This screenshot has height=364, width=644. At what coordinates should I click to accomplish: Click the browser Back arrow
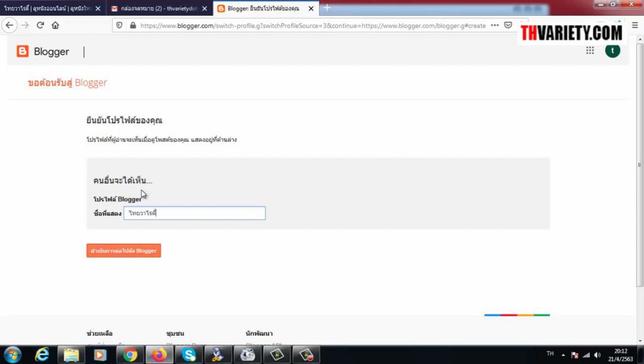pos(9,25)
